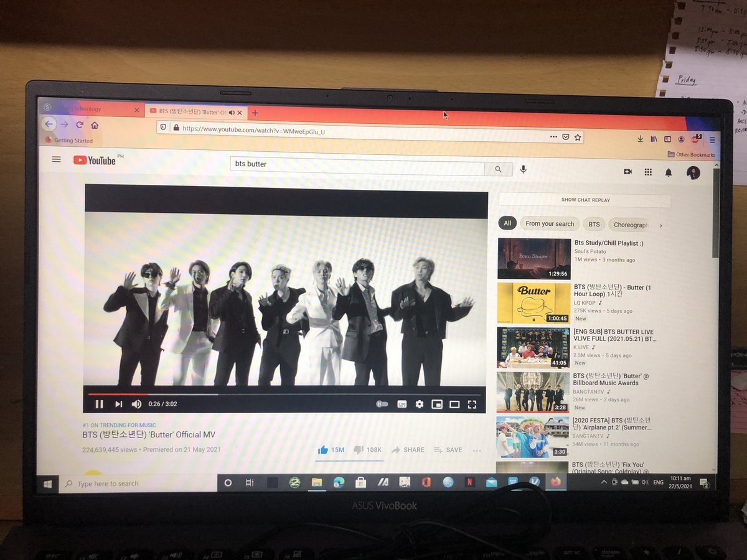The height and width of the screenshot is (560, 747).
Task: Save page to Pocket
Action: point(566,137)
